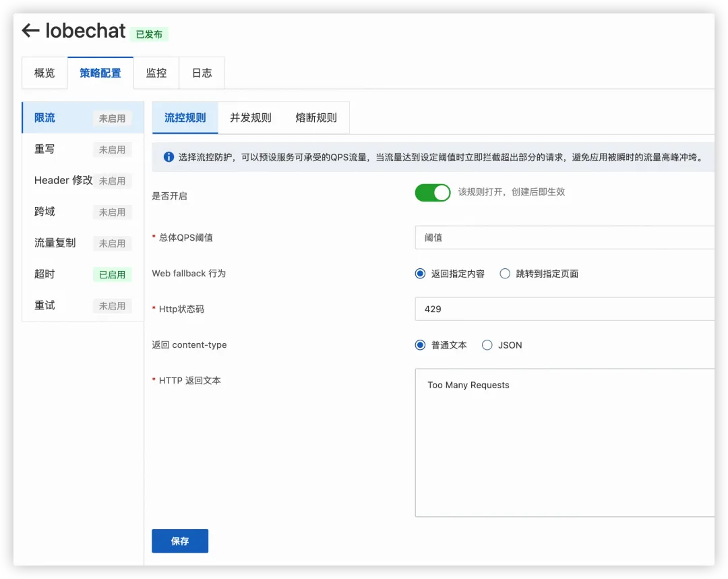The image size is (728, 579).
Task: Click the 未启用 badge beside 流量复制
Action: (x=113, y=243)
